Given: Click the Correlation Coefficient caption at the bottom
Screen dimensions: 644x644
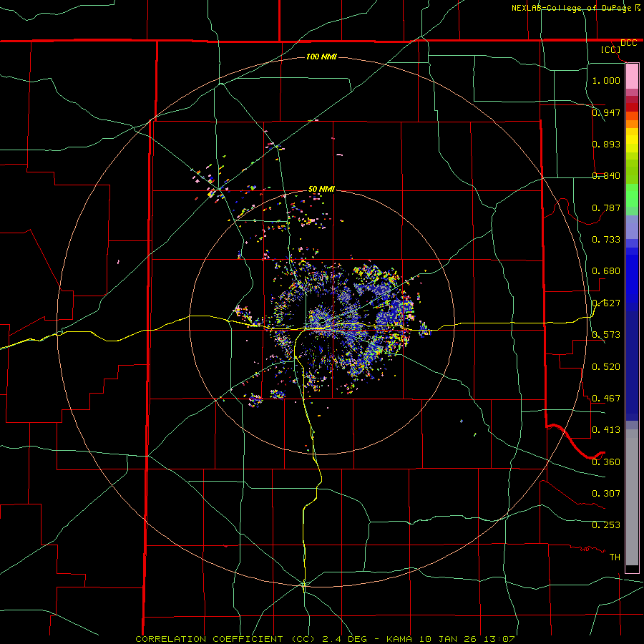Looking at the screenshot, I should 325,639.
